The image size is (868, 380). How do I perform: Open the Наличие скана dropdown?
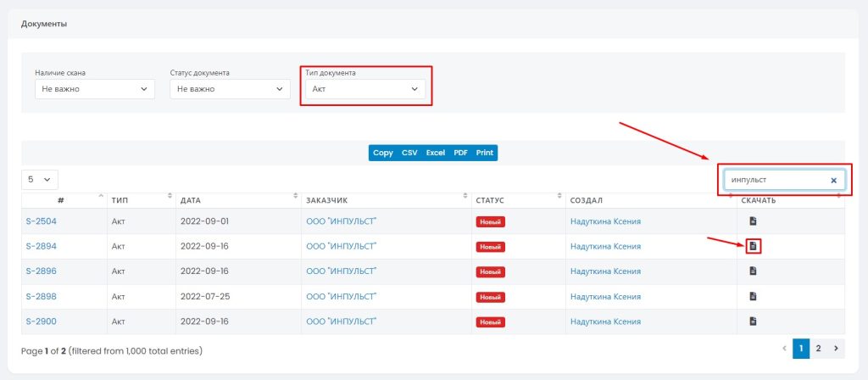coord(94,89)
